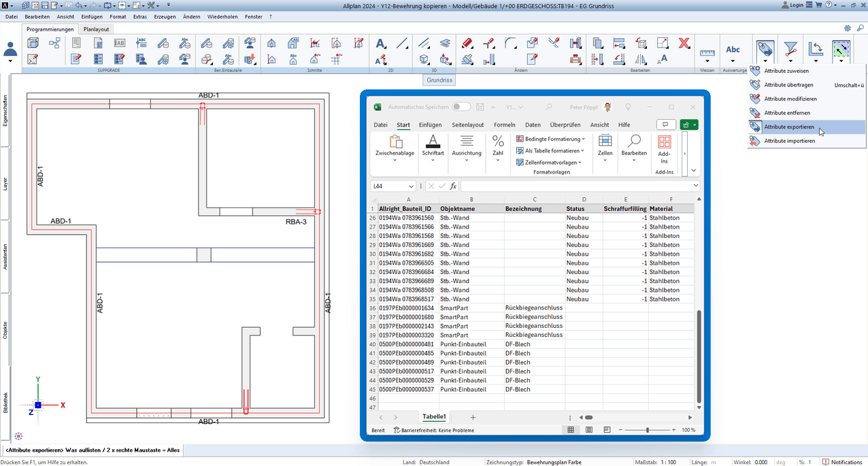Select Attribute exportieren menu entry
The image size is (868, 466).
[x=788, y=127]
